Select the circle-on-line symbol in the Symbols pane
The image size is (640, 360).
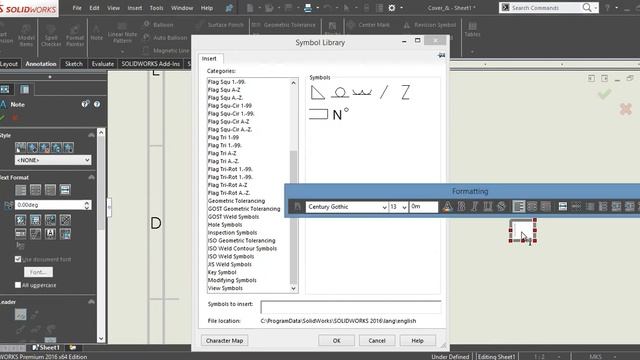click(340, 93)
